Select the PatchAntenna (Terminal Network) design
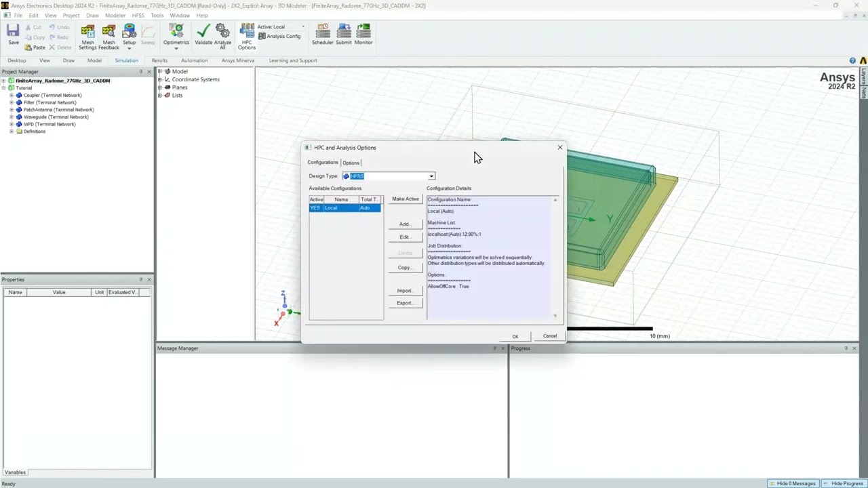The image size is (868, 488). (58, 110)
